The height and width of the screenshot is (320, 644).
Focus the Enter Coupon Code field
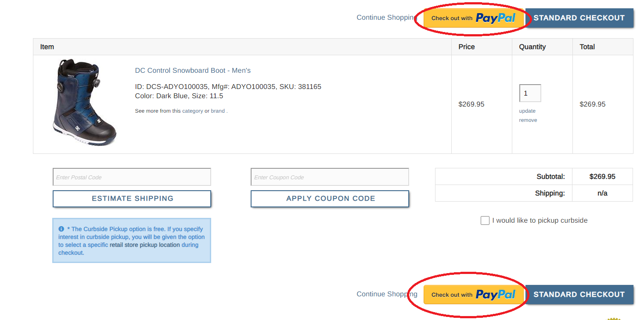[x=330, y=177]
